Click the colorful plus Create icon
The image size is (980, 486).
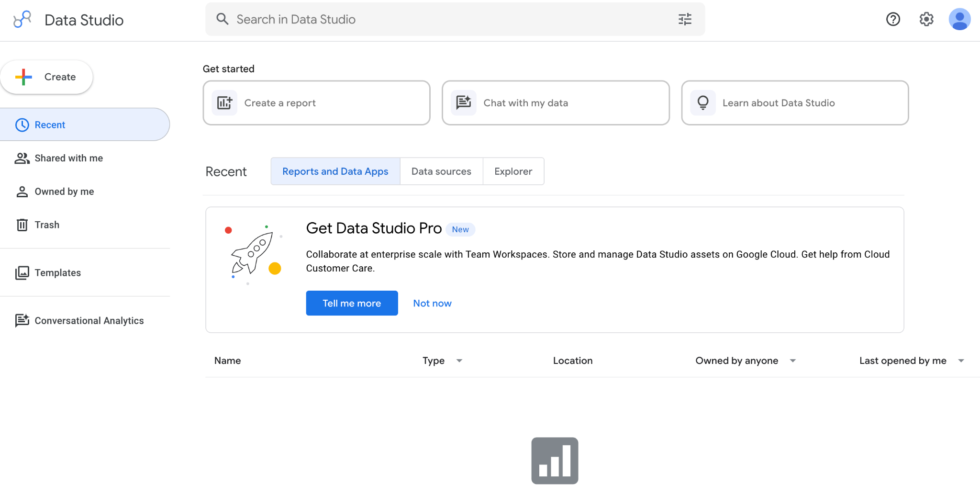pos(23,77)
